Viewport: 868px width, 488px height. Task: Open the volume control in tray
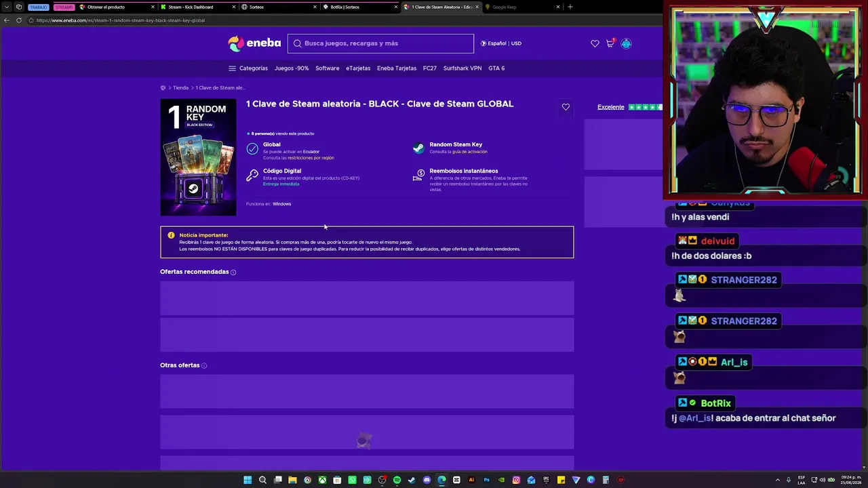pos(823,480)
